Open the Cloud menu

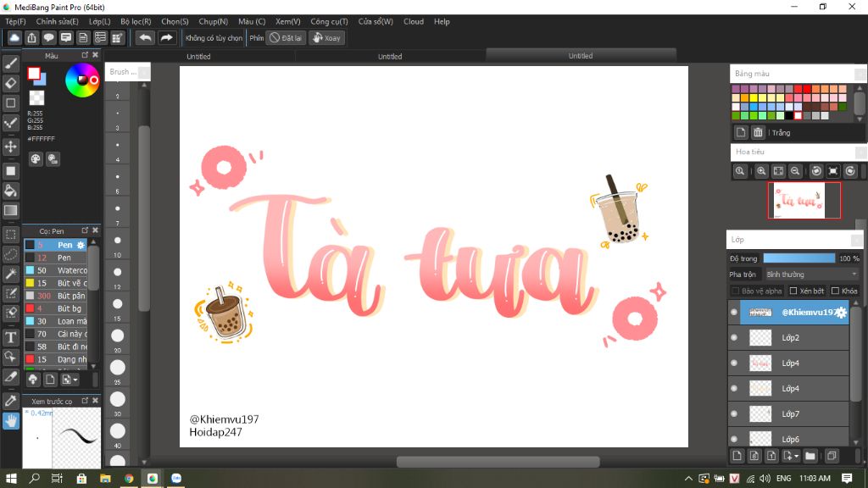pyautogui.click(x=414, y=21)
